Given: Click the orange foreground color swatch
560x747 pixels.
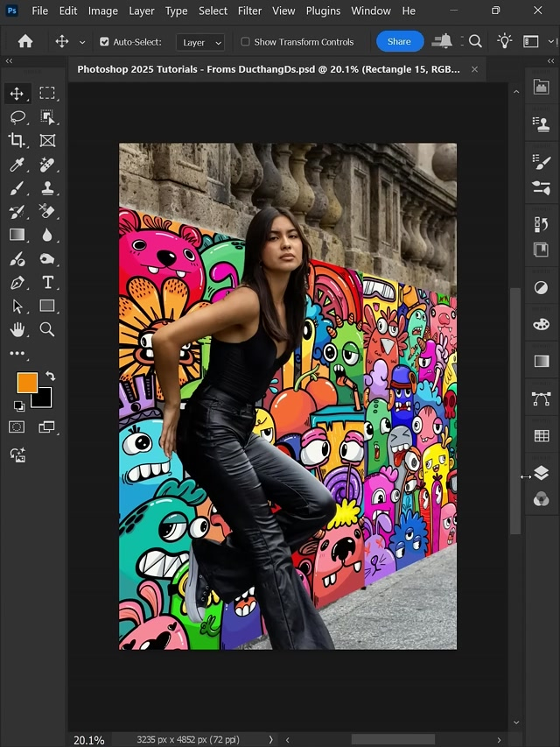Looking at the screenshot, I should pyautogui.click(x=27, y=383).
